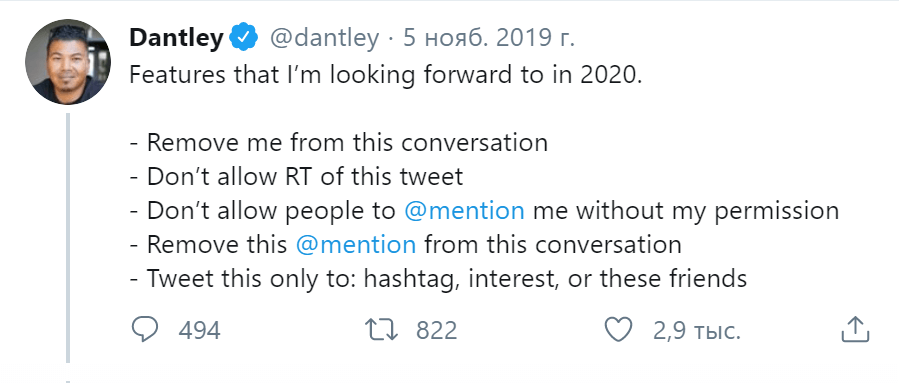This screenshot has width=899, height=383.
Task: Click the blue verified badge
Action: coord(244,38)
